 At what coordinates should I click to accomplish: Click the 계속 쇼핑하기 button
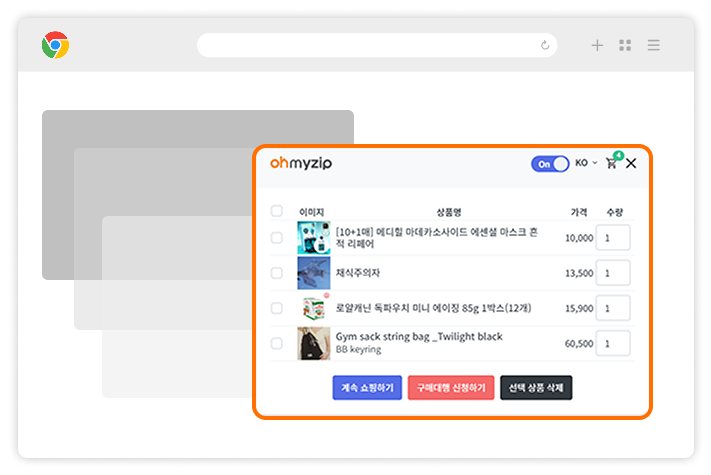point(367,387)
